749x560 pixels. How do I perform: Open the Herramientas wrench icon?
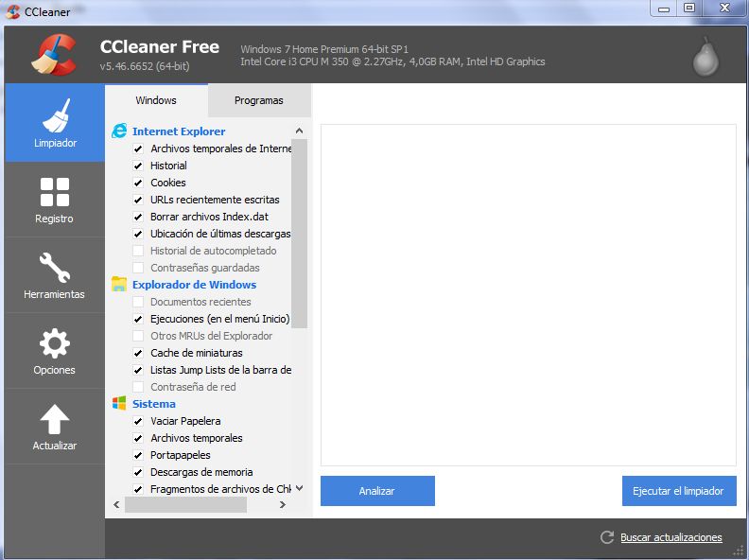55,268
